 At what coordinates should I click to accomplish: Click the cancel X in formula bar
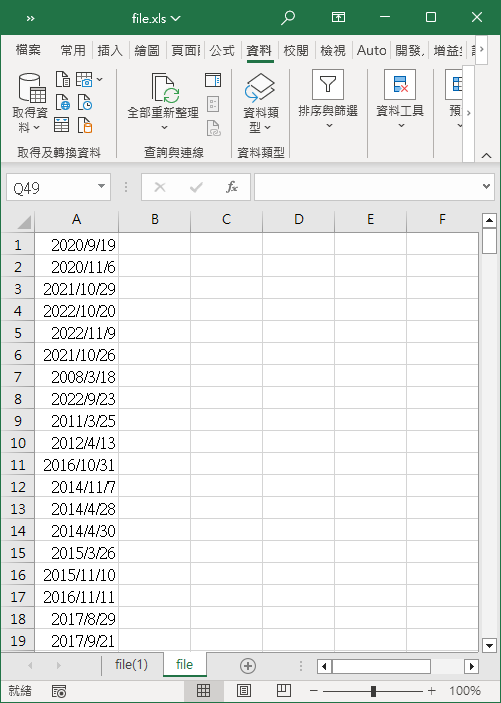[x=160, y=187]
